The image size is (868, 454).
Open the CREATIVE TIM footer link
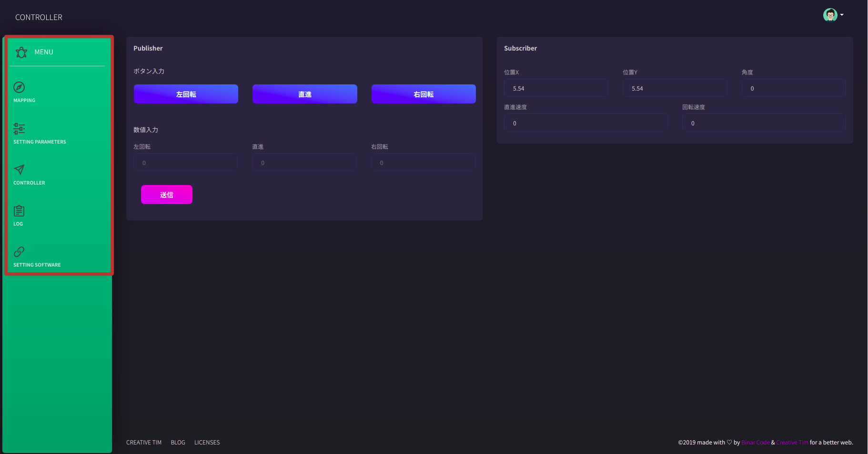[144, 443]
